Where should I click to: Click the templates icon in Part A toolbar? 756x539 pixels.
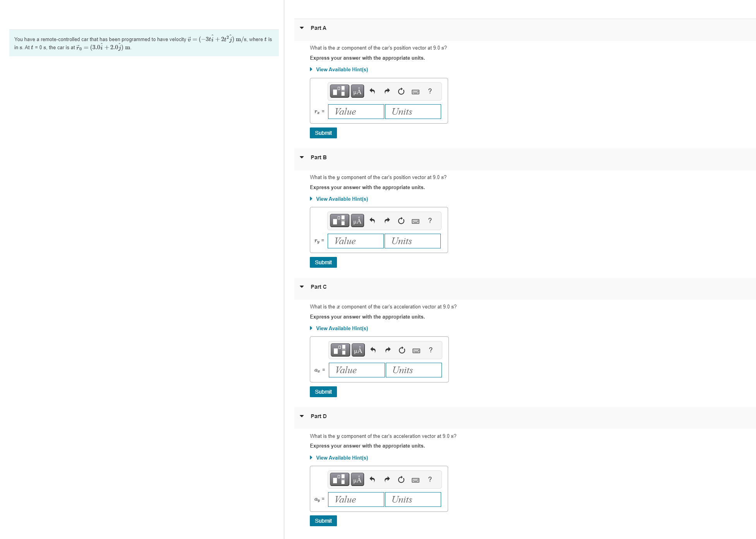tap(339, 91)
